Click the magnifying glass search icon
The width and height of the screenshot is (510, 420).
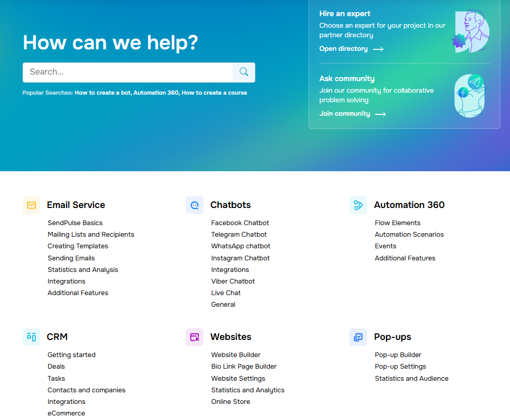pyautogui.click(x=244, y=72)
